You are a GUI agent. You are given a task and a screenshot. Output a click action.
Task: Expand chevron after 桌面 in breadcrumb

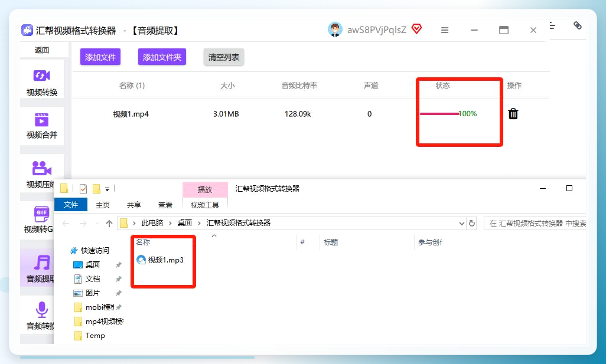(199, 223)
